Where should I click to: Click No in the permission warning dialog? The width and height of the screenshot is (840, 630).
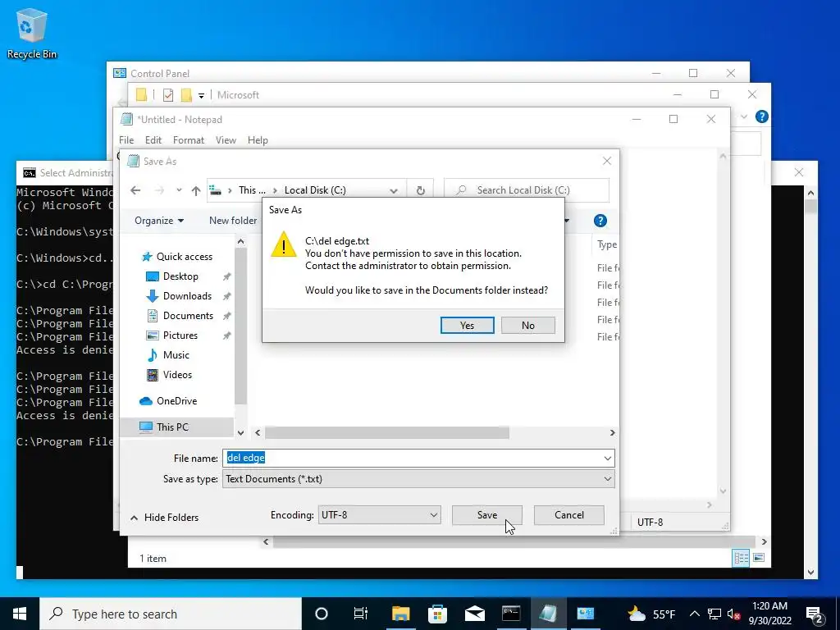tap(527, 325)
